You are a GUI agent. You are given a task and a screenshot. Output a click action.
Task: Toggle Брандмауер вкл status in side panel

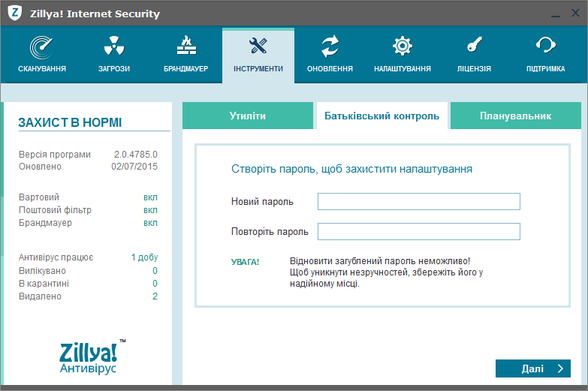tap(150, 223)
